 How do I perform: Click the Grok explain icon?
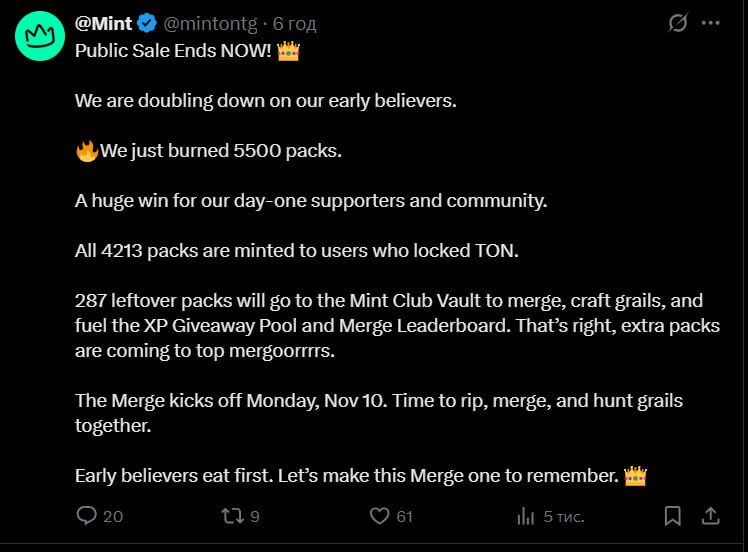click(x=678, y=22)
